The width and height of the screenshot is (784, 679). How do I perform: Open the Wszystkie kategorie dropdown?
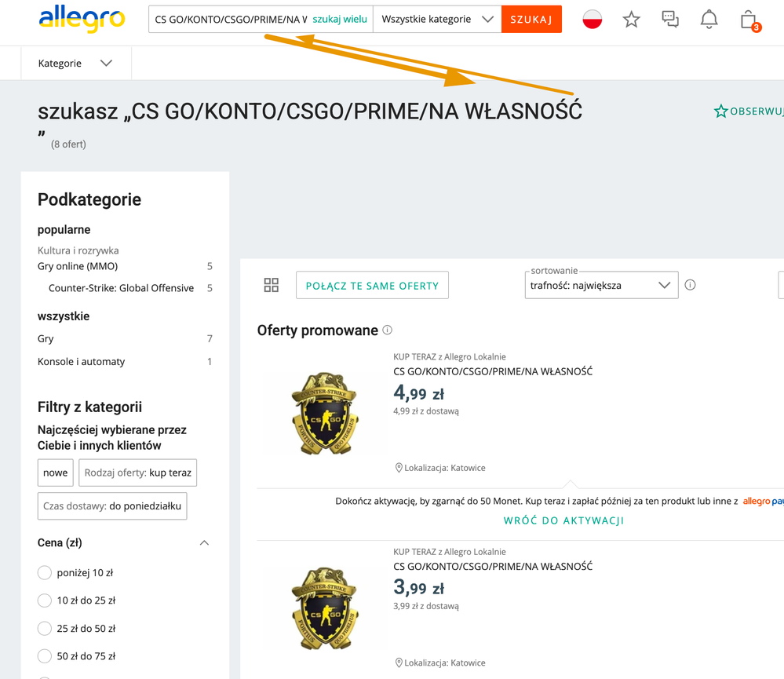click(437, 20)
